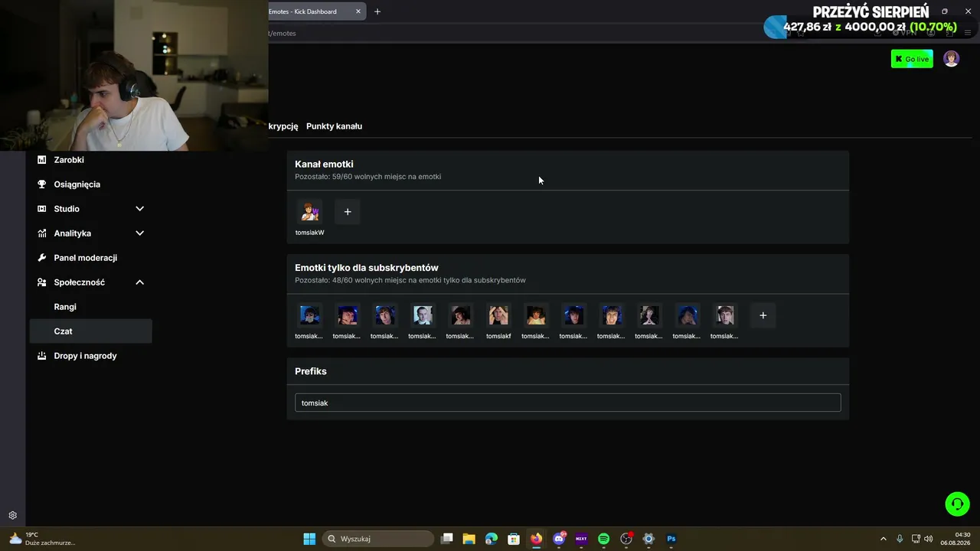
Task: Click the microphone tray icon
Action: point(900,539)
